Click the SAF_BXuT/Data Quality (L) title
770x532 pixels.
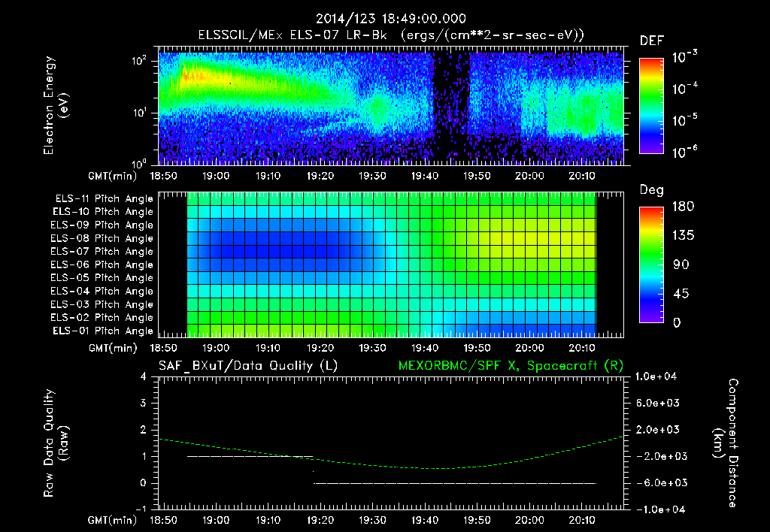(248, 366)
